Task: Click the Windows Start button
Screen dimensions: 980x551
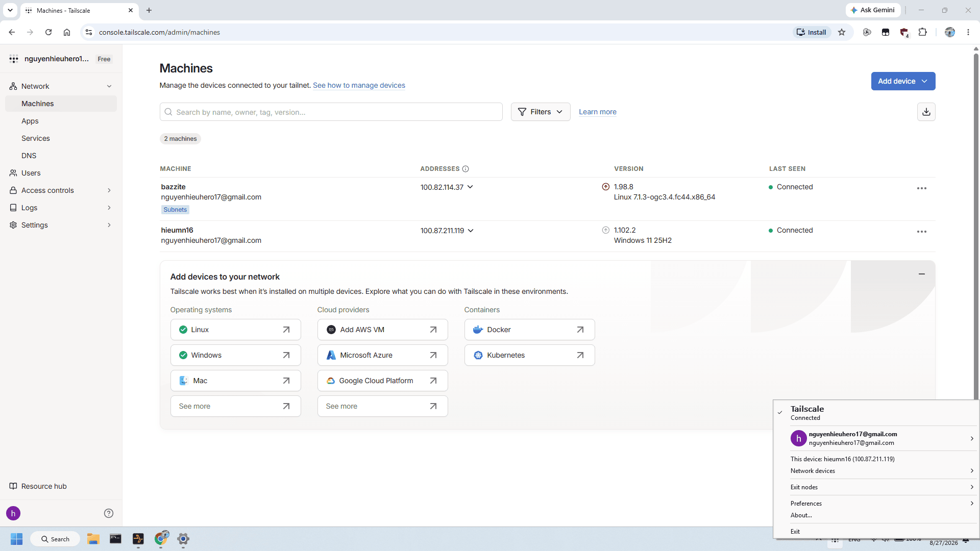Action: click(16, 539)
